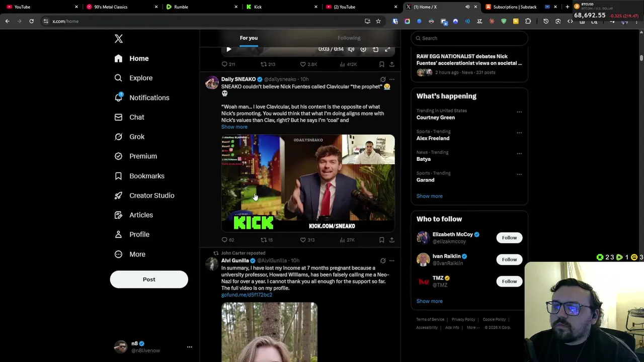Open Daily SNEAKO profile avatar

[x=212, y=83]
